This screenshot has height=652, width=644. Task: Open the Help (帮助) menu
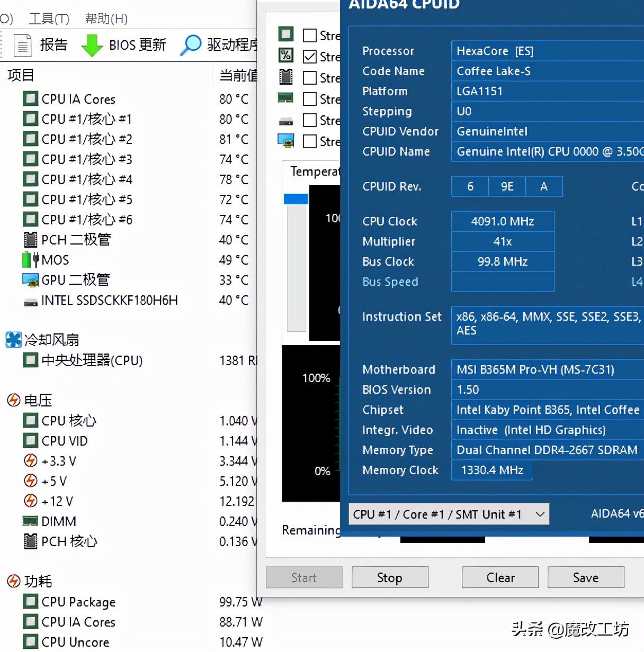coord(106,19)
